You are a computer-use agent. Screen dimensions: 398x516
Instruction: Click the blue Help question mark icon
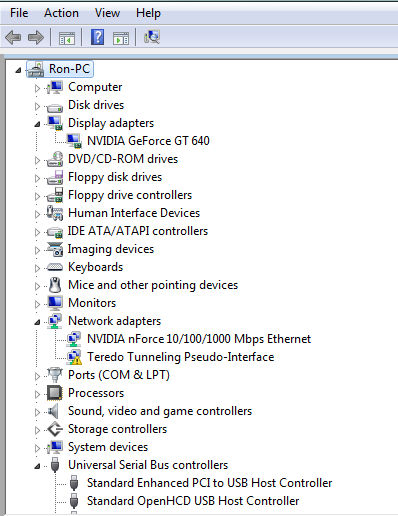pyautogui.click(x=98, y=37)
